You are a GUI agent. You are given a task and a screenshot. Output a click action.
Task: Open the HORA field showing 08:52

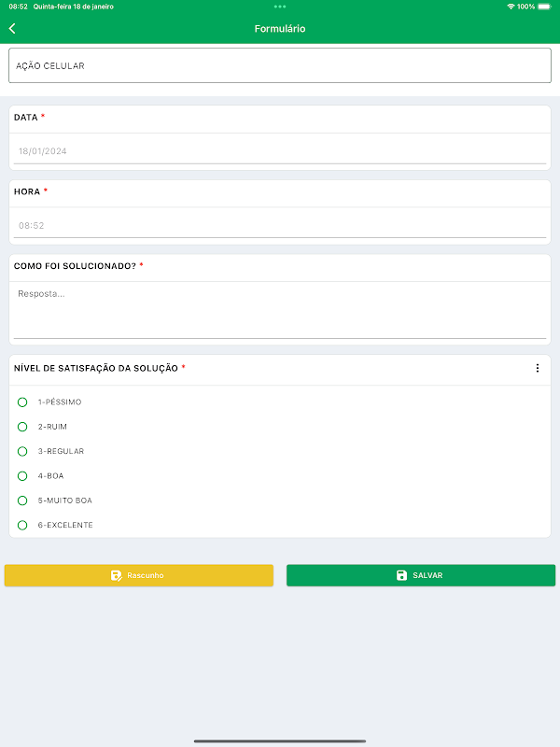click(280, 226)
